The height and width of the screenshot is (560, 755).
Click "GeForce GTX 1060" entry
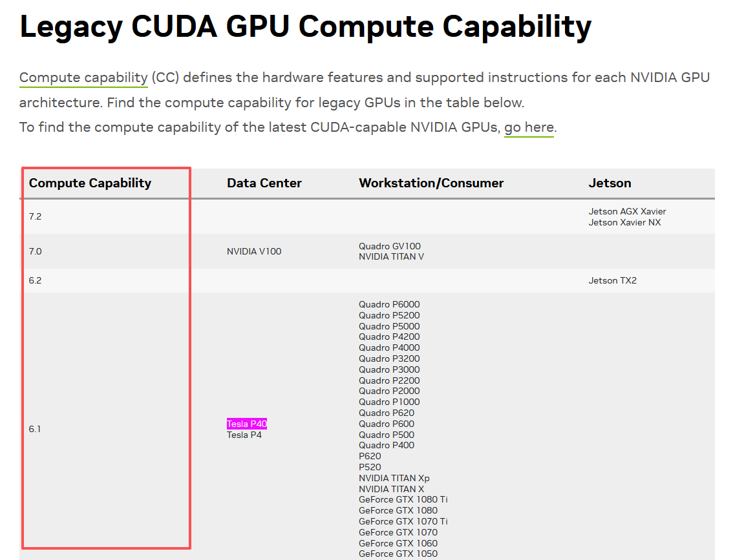[x=398, y=543]
